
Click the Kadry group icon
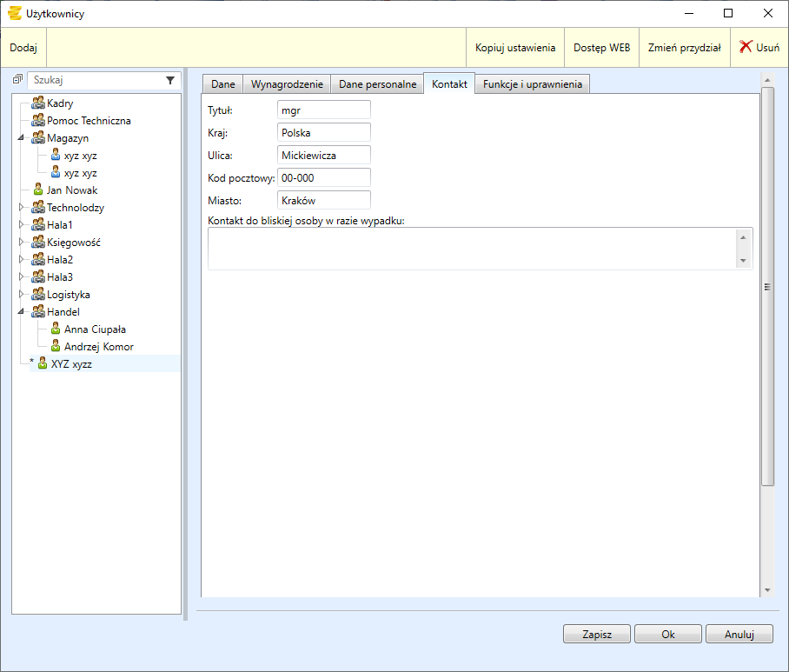(x=38, y=103)
